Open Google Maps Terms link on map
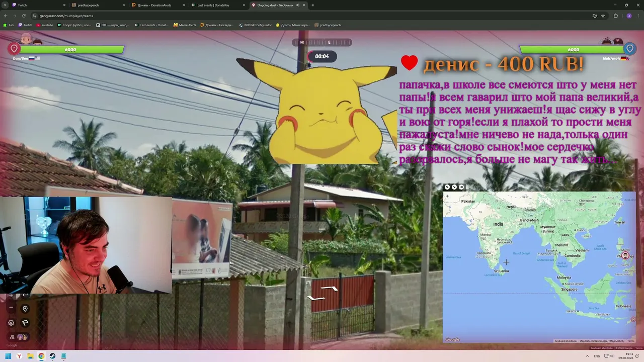The width and height of the screenshot is (644, 362). [x=630, y=341]
